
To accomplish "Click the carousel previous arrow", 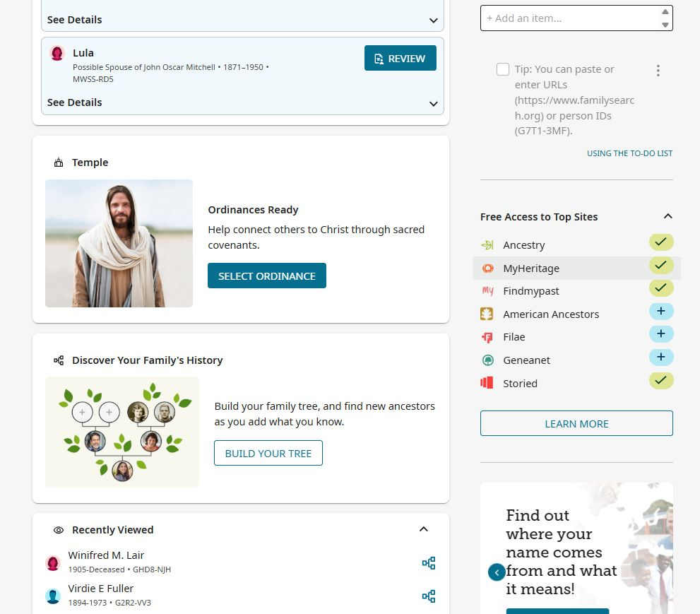I will [x=497, y=572].
